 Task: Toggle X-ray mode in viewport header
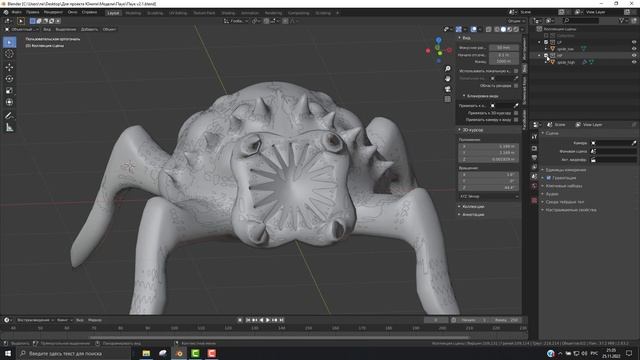click(x=489, y=29)
